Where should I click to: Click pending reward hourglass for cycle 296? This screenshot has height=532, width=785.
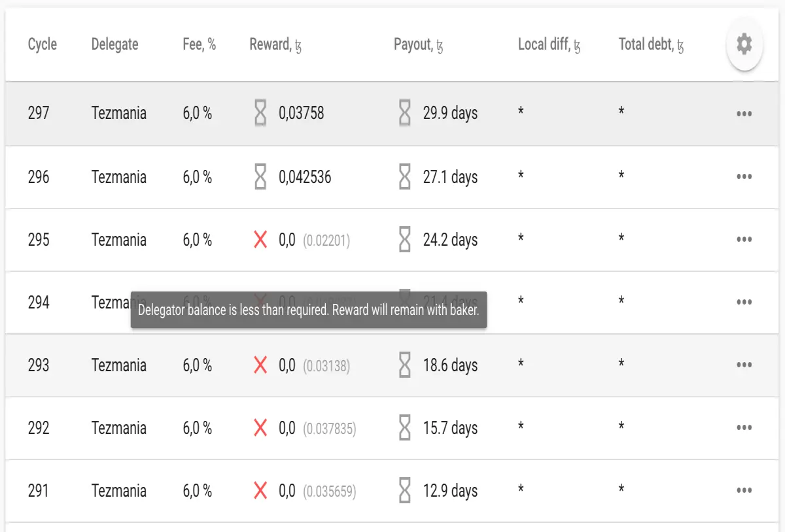click(260, 176)
